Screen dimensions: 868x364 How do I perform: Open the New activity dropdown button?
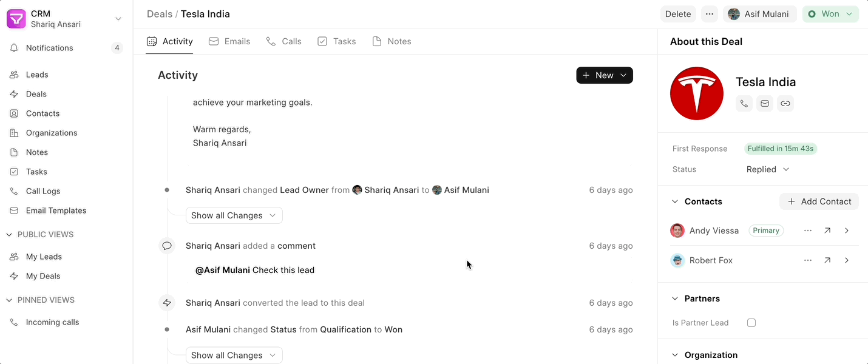tap(605, 75)
